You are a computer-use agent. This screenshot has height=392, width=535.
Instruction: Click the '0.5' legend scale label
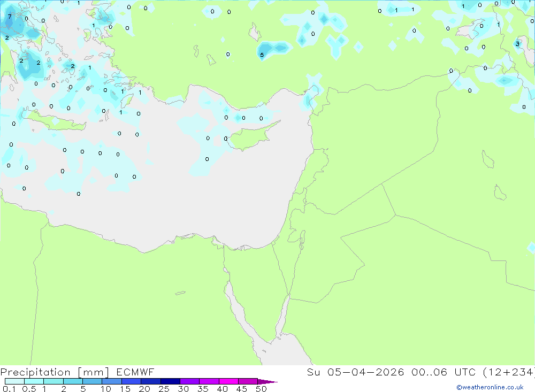(x=29, y=389)
